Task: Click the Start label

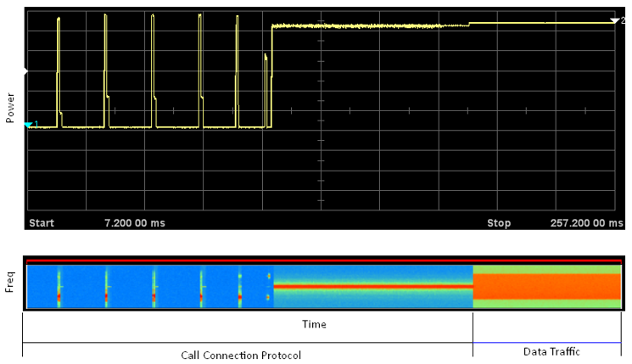Action: point(42,223)
